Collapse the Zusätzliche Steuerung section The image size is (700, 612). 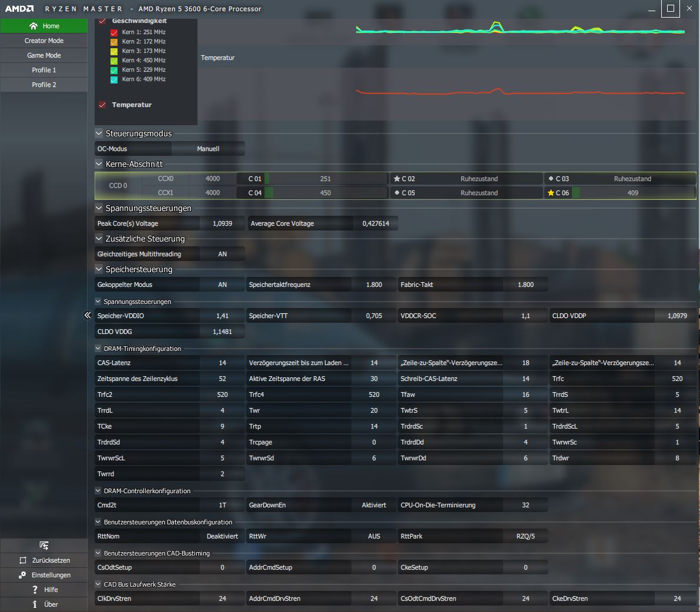pyautogui.click(x=99, y=238)
